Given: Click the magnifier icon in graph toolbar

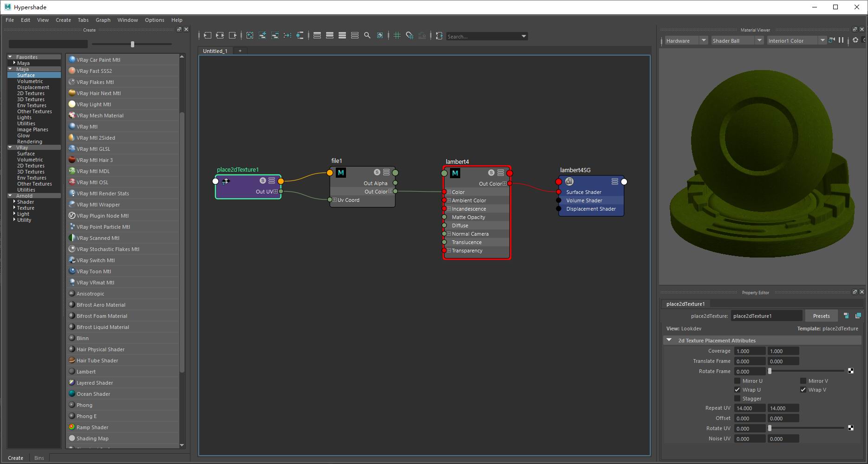Looking at the screenshot, I should click(367, 36).
